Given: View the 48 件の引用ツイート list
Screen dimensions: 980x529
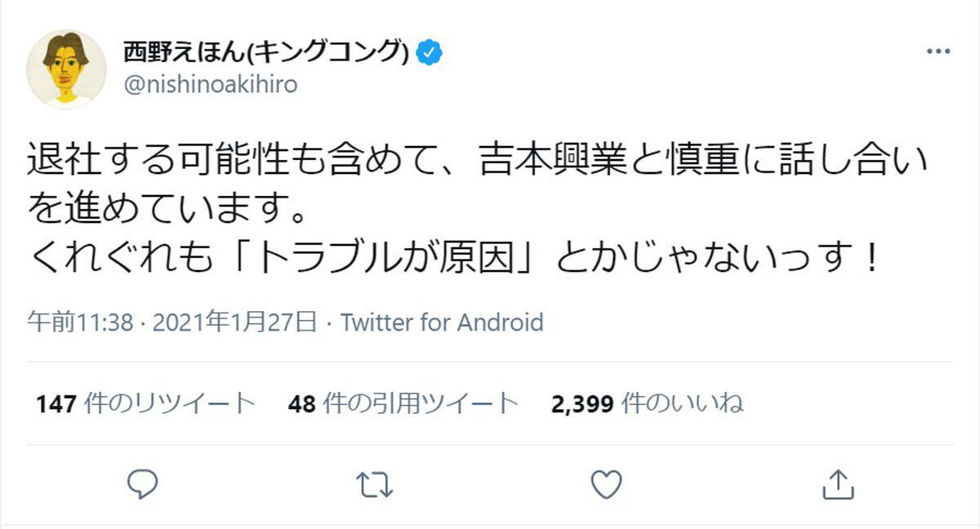Looking at the screenshot, I should coord(403,403).
